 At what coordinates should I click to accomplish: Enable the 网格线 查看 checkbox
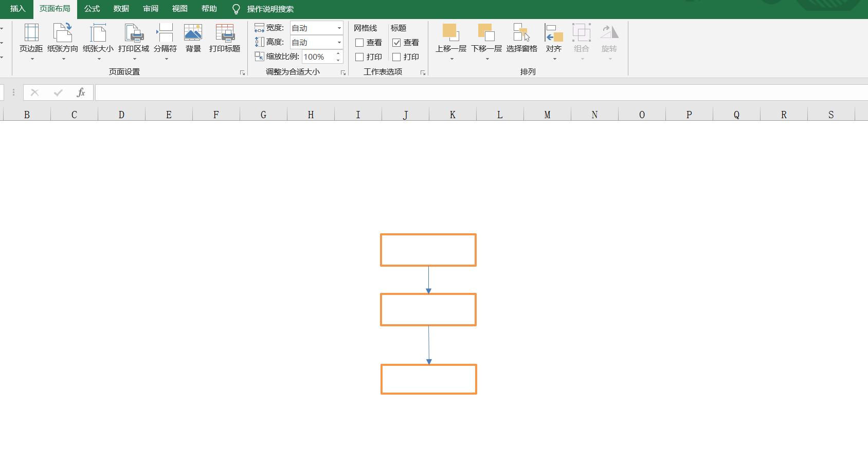359,43
